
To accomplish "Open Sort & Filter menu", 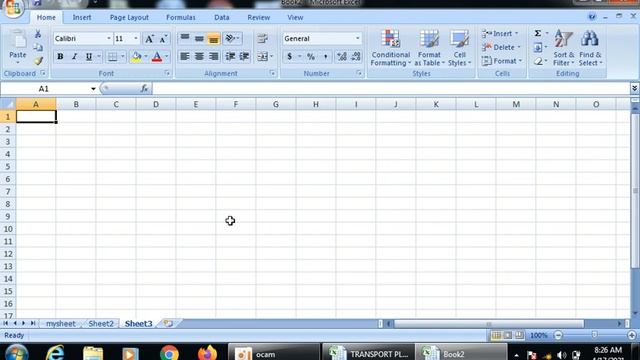I will pyautogui.click(x=564, y=48).
